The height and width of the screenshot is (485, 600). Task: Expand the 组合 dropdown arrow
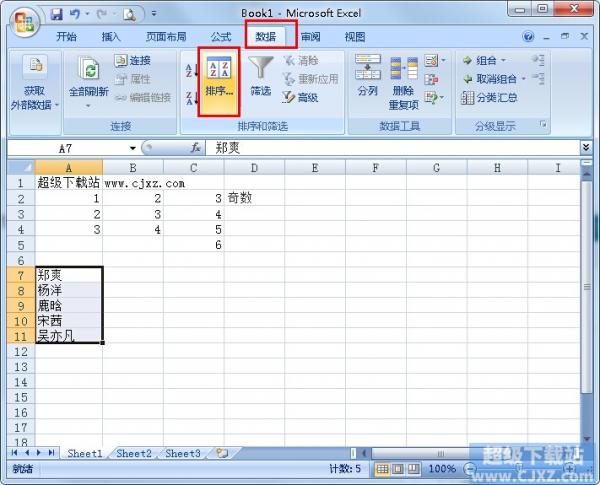point(504,60)
